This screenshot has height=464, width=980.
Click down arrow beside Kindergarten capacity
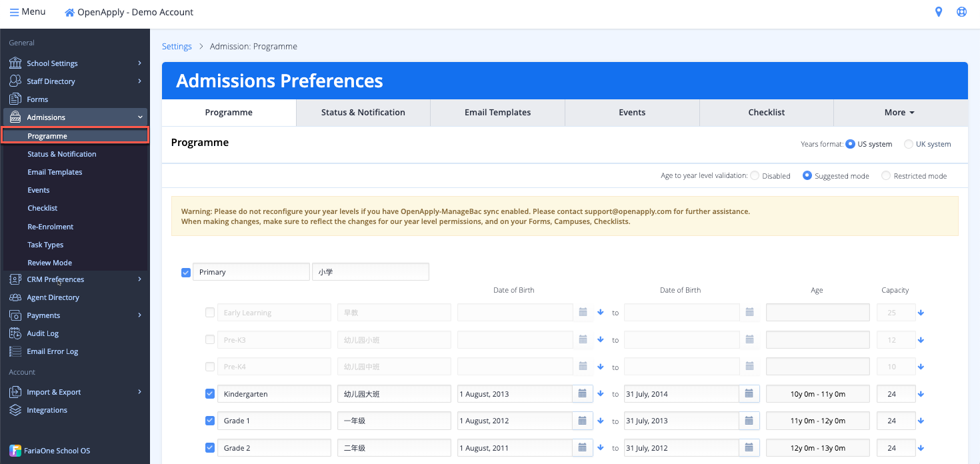921,394
